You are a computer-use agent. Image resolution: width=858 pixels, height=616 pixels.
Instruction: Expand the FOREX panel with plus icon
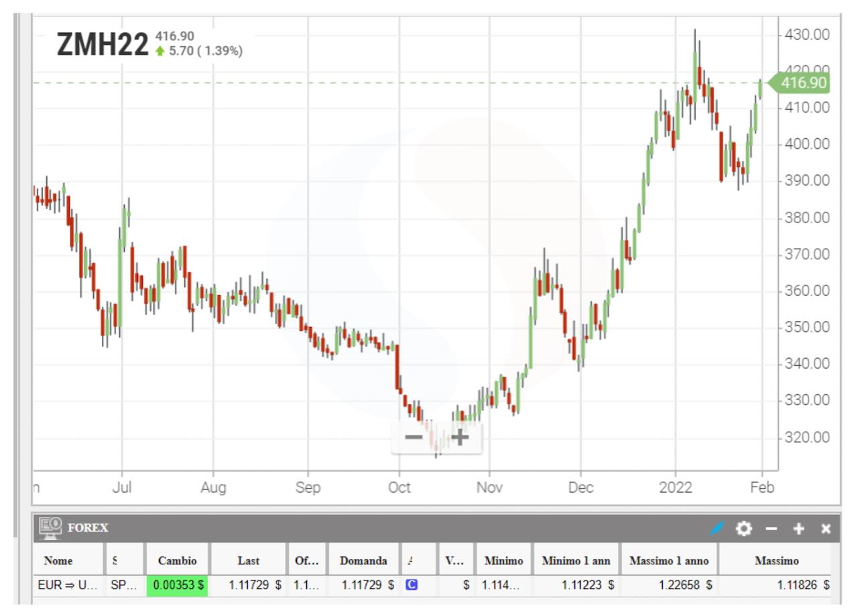click(x=798, y=529)
